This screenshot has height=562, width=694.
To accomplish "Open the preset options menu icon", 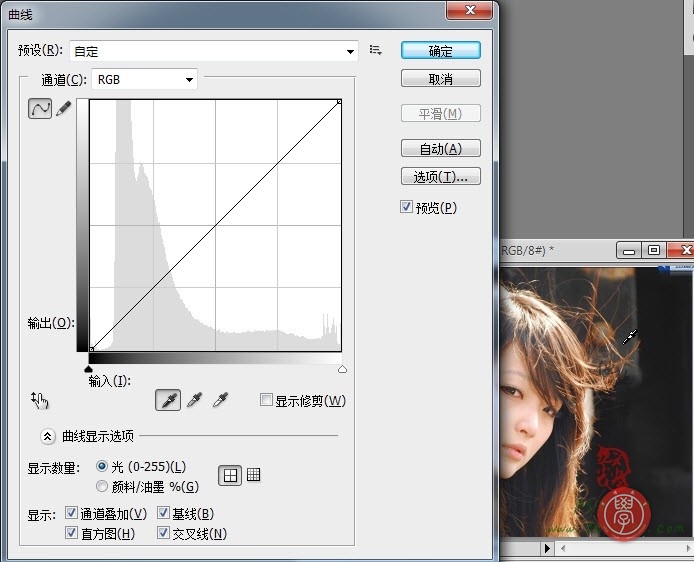I will pyautogui.click(x=376, y=50).
